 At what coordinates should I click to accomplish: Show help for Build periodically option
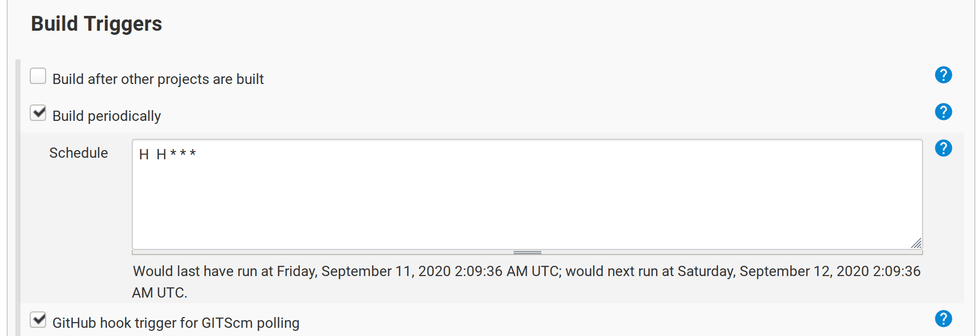pos(943,112)
